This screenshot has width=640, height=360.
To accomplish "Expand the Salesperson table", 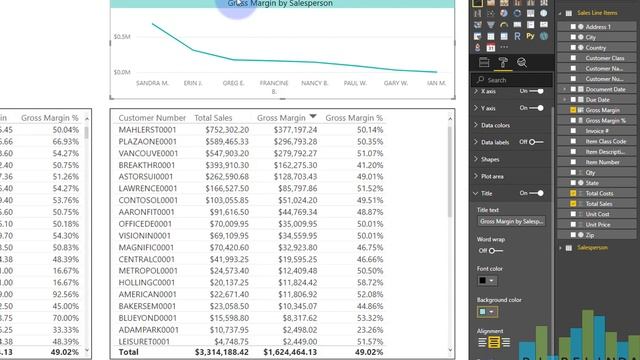I will (560, 248).
